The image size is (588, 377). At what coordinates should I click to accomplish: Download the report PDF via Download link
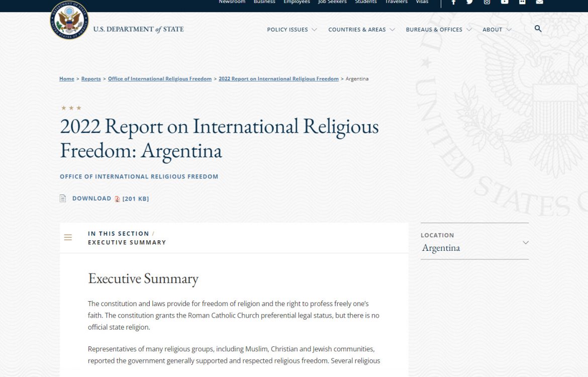tap(91, 199)
